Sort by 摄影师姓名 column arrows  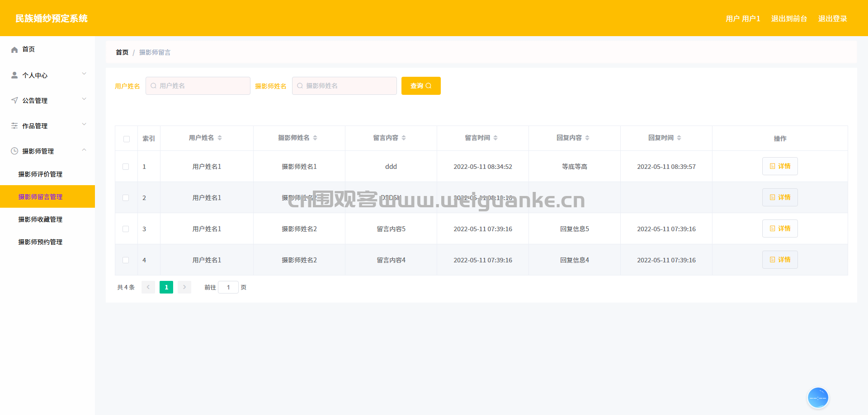coord(315,138)
